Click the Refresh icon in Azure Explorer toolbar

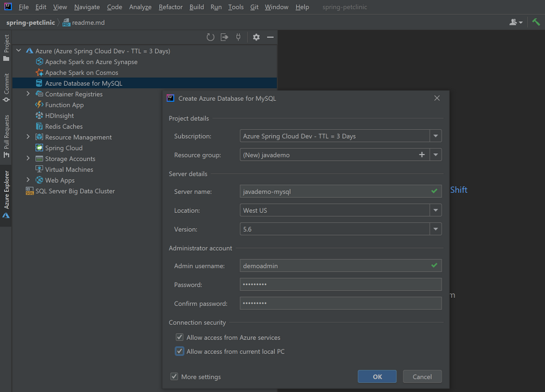pos(210,37)
